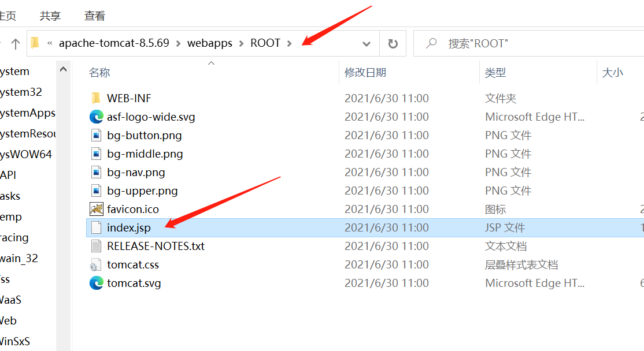Select the file name tomcat.css
This screenshot has width=644, height=351.
132,264
